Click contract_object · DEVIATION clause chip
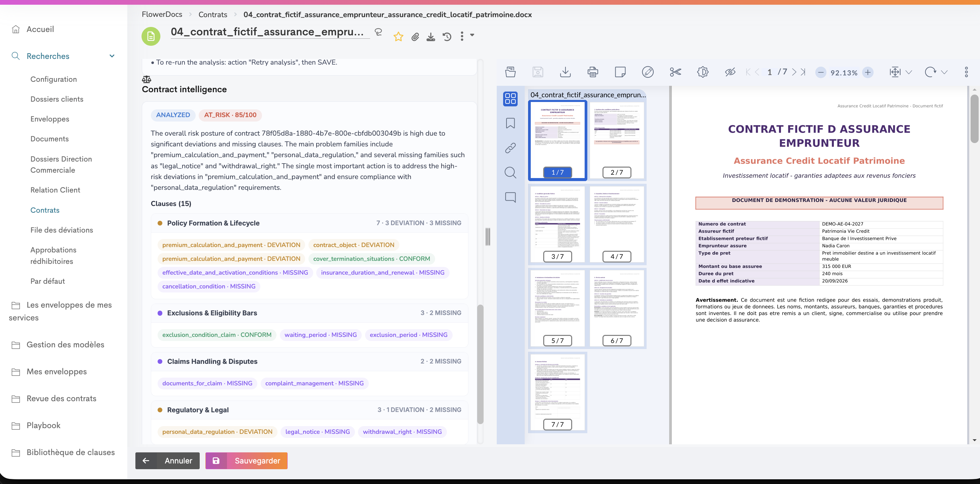 (x=353, y=245)
